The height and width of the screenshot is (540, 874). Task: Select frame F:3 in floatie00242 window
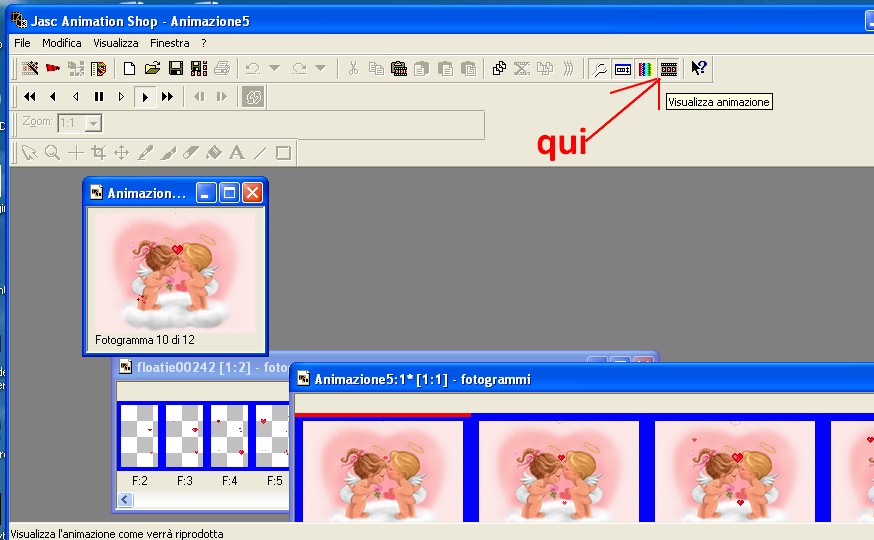pyautogui.click(x=184, y=436)
